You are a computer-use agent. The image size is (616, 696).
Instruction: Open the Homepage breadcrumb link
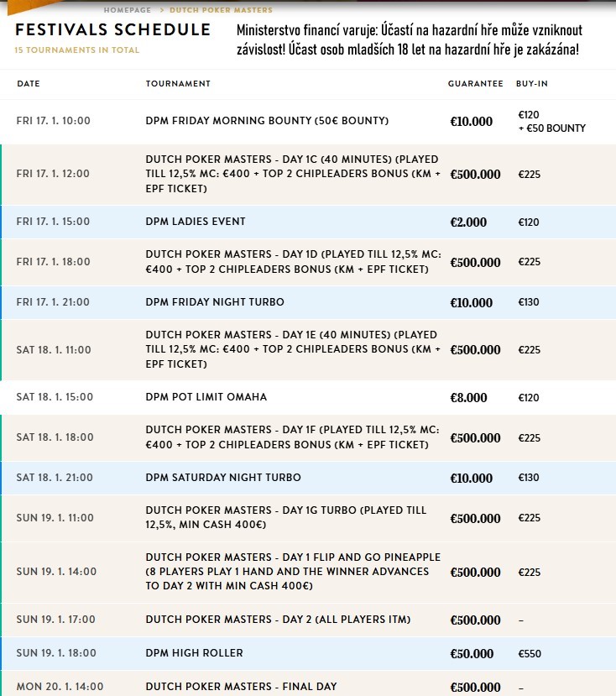click(x=128, y=10)
